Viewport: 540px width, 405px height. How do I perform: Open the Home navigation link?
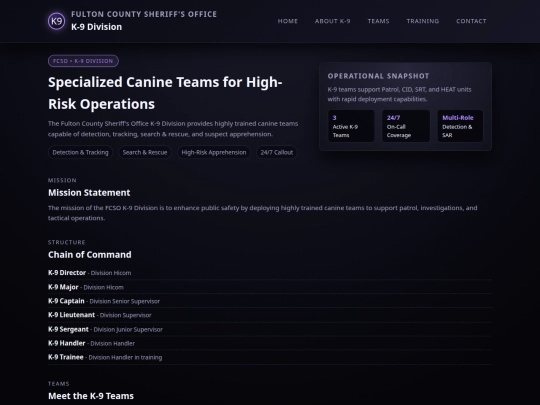pos(288,21)
